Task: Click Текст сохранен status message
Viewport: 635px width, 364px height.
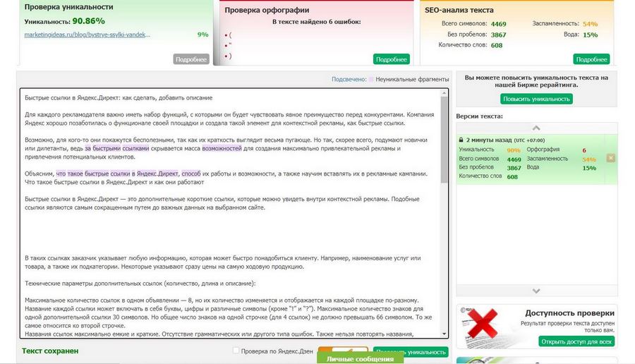Action: point(50,351)
